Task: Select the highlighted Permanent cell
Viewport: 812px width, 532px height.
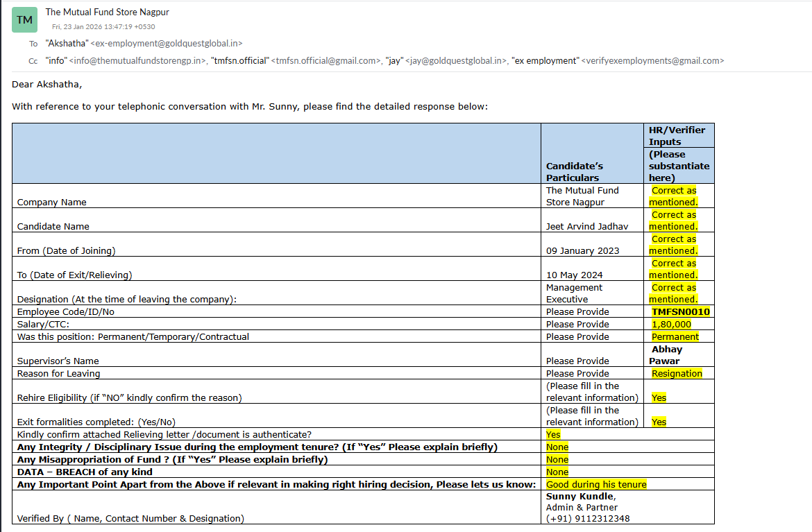Action: tap(675, 336)
